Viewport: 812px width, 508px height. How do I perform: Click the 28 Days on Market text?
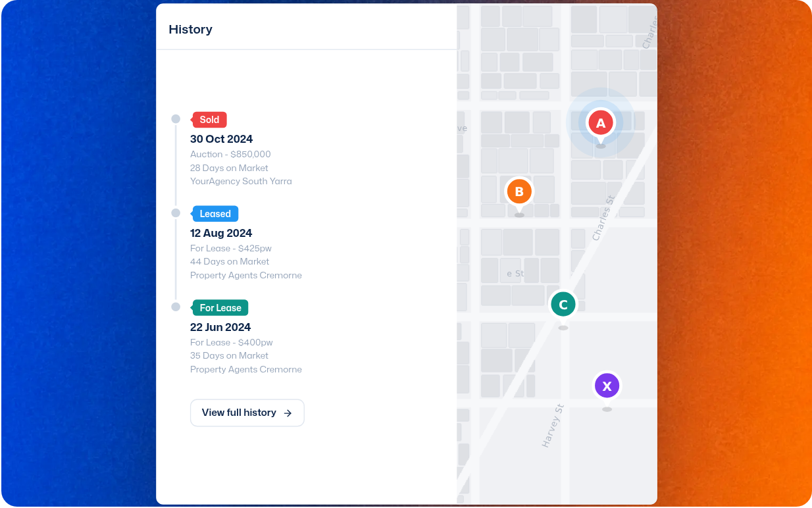pyautogui.click(x=229, y=168)
